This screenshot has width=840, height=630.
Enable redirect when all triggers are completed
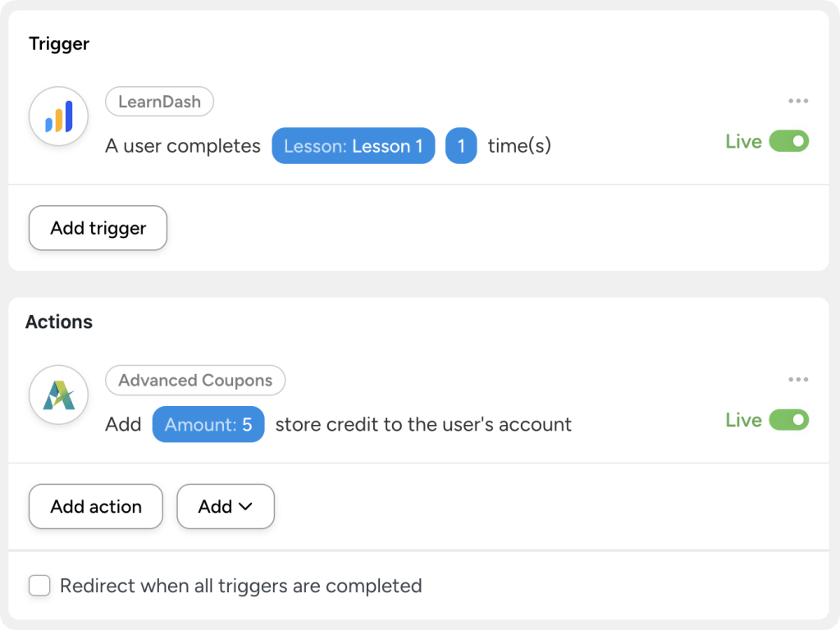pyautogui.click(x=39, y=586)
